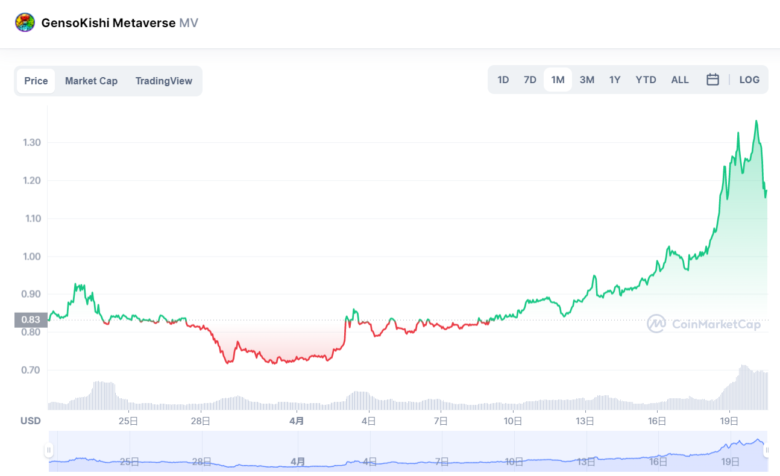Click the USD currency label
Image resolution: width=780 pixels, height=476 pixels.
coord(30,421)
